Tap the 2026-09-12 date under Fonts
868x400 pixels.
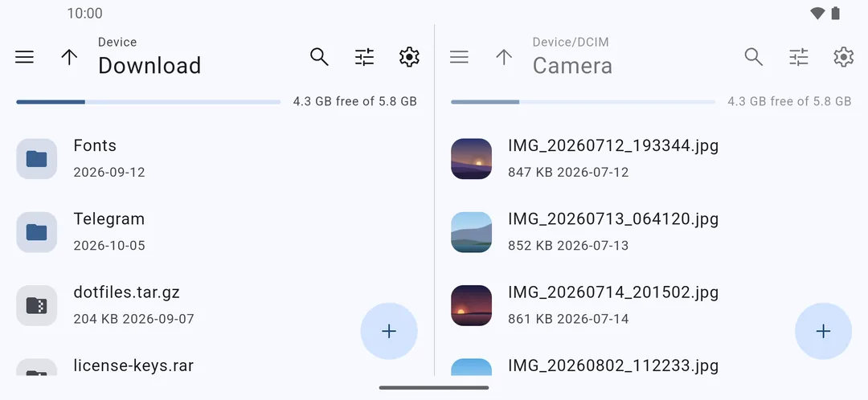[x=109, y=172]
